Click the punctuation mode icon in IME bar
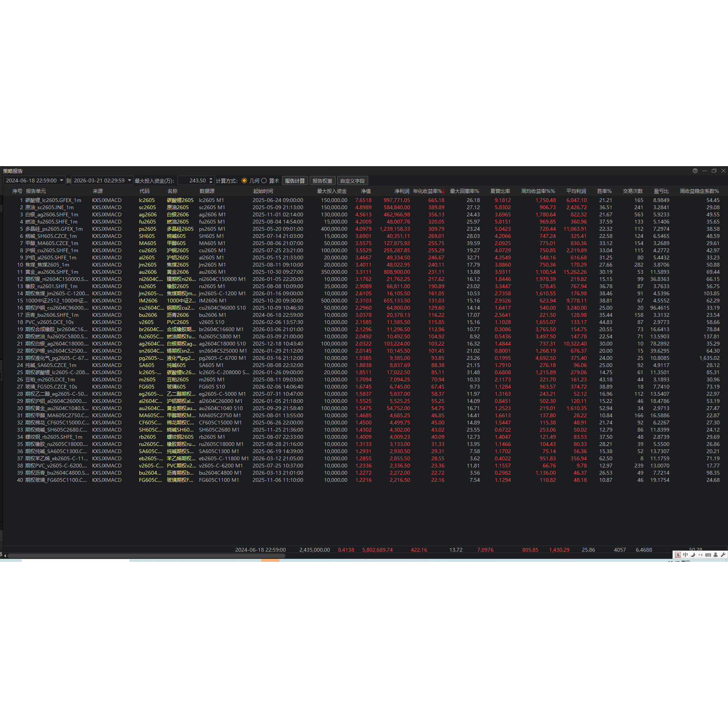The image size is (728, 728). [x=700, y=555]
